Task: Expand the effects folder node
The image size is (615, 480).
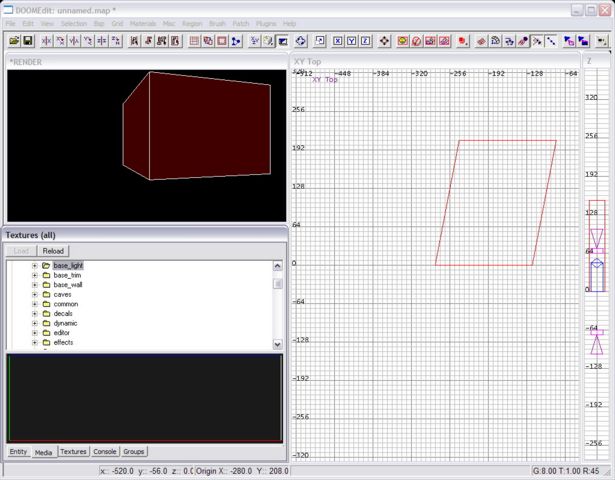Action: 35,342
